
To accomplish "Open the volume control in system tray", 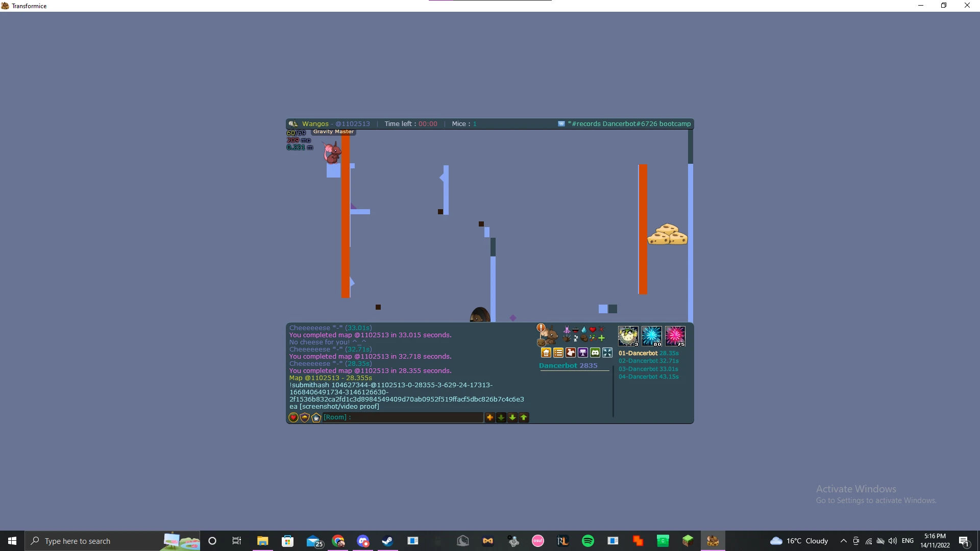I will point(893,541).
